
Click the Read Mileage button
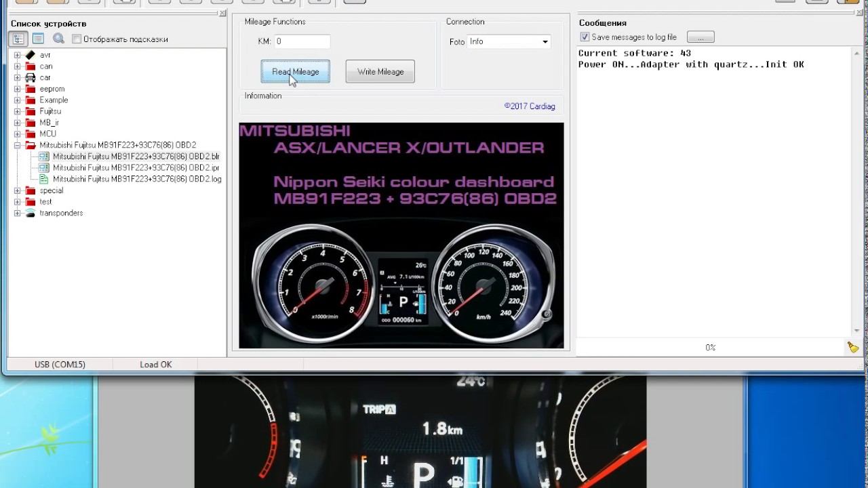[x=296, y=72]
